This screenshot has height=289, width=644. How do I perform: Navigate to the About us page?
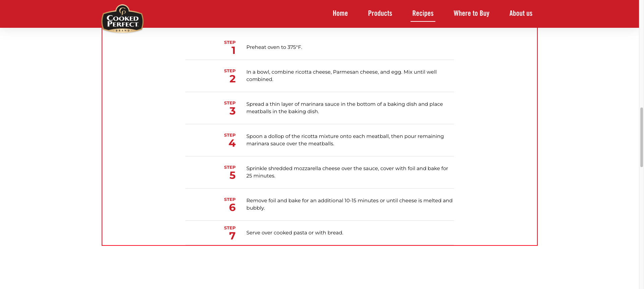click(x=521, y=13)
